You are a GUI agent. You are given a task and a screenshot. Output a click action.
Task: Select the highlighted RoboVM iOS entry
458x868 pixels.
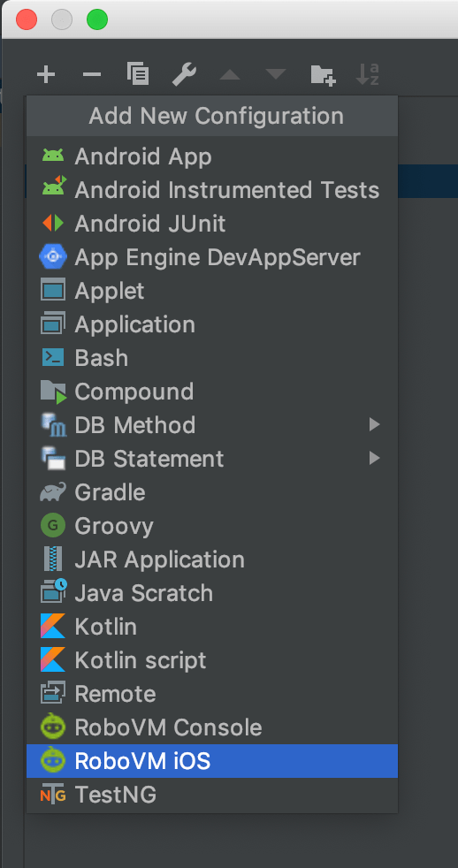coord(212,761)
